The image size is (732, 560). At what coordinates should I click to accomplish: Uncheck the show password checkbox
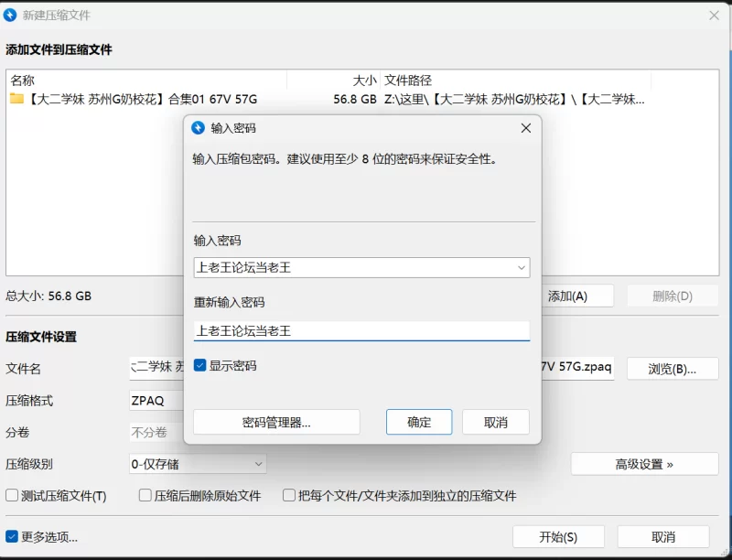tap(199, 365)
